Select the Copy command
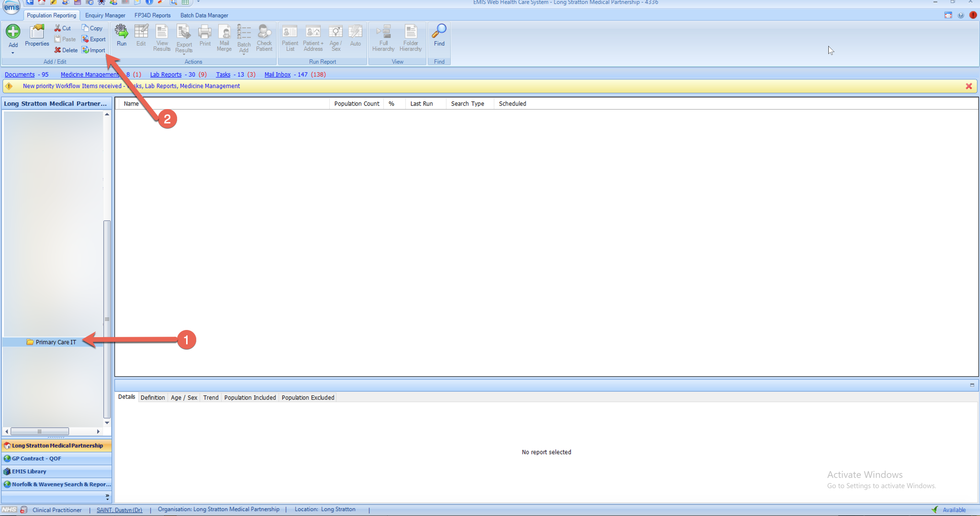The width and height of the screenshot is (980, 516). coord(92,28)
